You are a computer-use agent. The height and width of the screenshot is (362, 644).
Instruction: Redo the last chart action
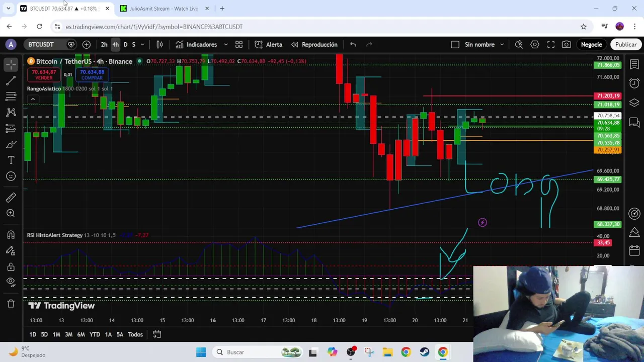click(x=369, y=45)
